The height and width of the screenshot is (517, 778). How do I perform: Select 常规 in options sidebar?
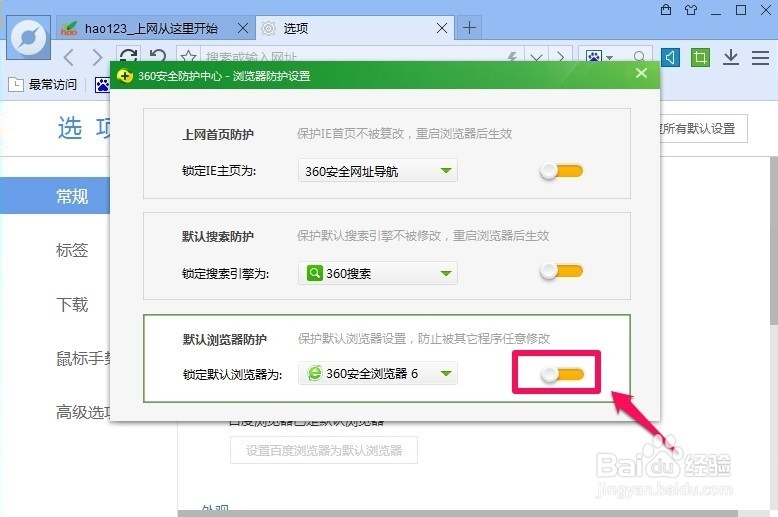[x=55, y=196]
